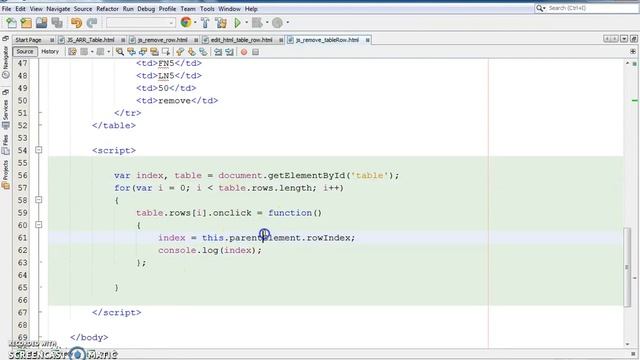Open the Debug Project dropdown arrow
This screenshot has height=360, width=640.
[x=267, y=22]
